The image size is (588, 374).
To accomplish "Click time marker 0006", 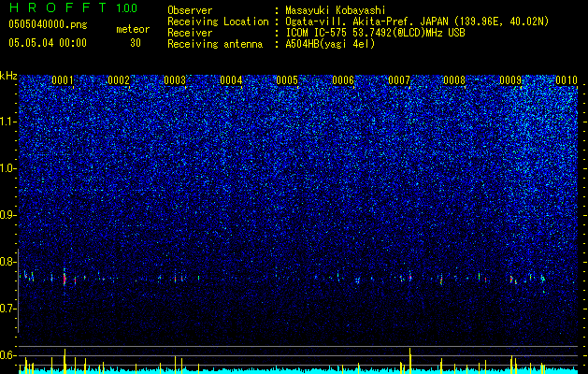I will (x=343, y=80).
